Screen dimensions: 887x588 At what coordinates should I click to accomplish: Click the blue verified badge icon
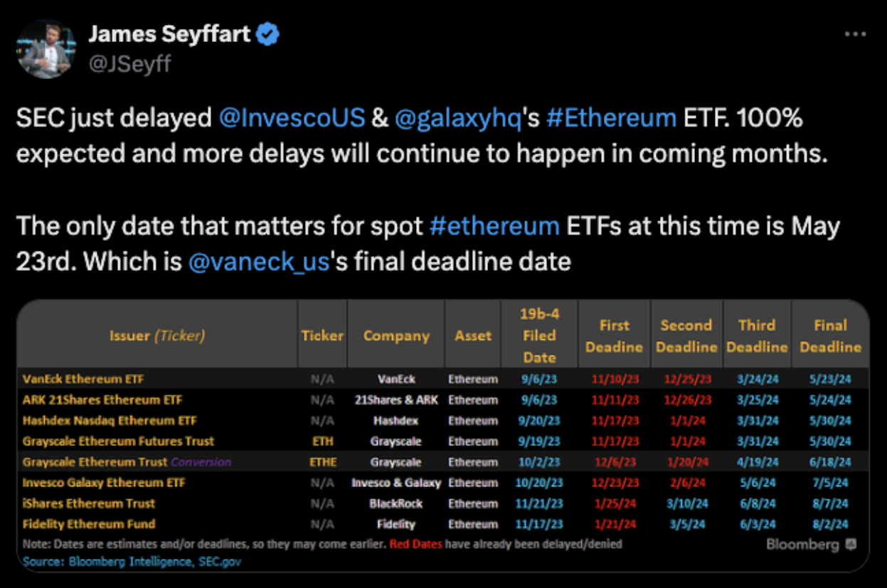(x=267, y=33)
